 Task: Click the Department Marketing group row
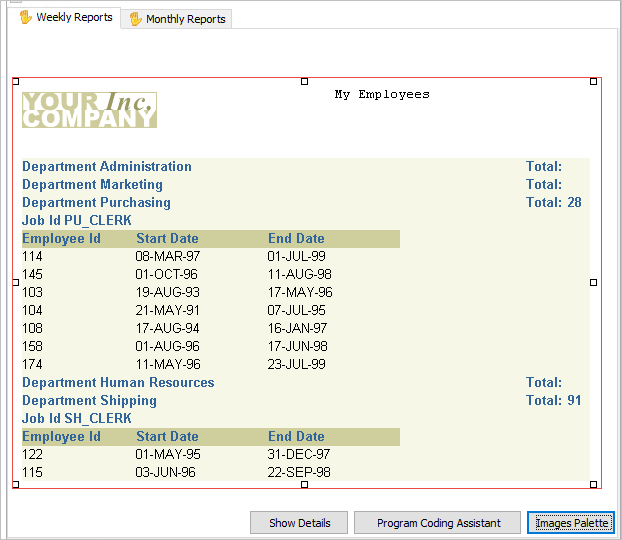click(x=92, y=185)
